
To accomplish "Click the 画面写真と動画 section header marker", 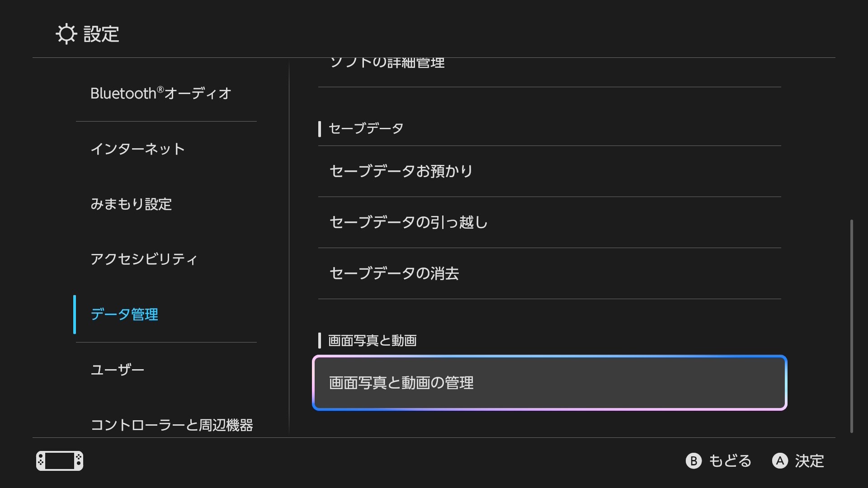I will click(321, 341).
